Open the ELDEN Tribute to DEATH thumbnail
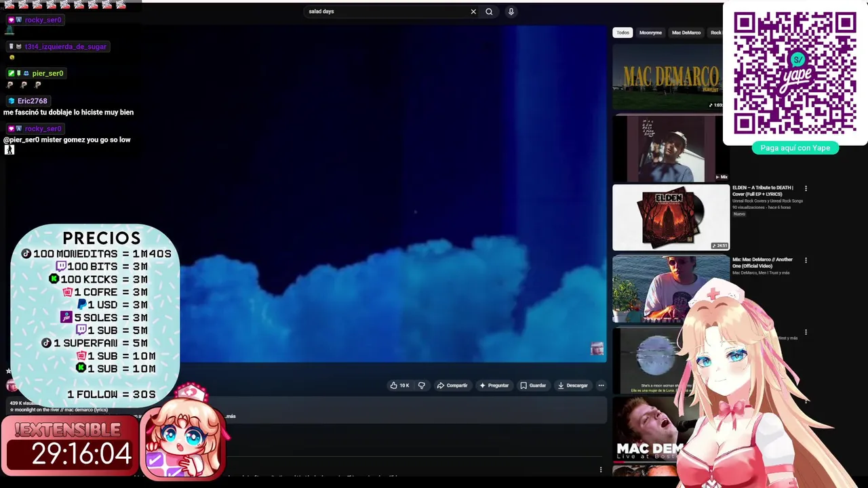Screen dimensions: 868x488 tap(671, 218)
